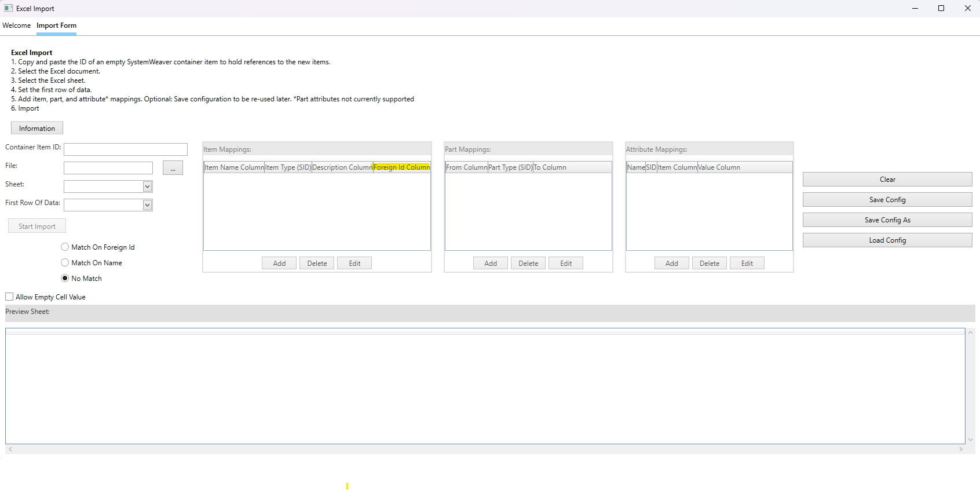Maximize the Excel Import window
Viewport: 980px width, 490px height.
click(941, 8)
